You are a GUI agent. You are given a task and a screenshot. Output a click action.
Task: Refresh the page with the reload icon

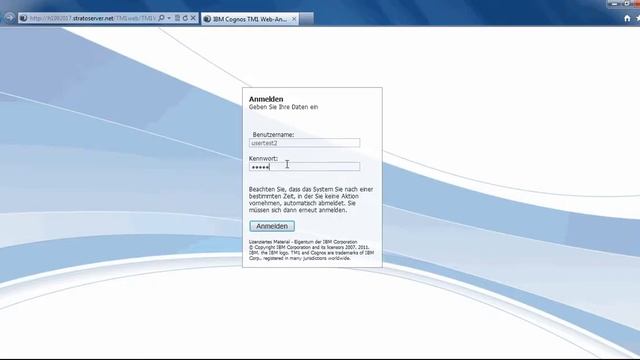click(x=185, y=18)
